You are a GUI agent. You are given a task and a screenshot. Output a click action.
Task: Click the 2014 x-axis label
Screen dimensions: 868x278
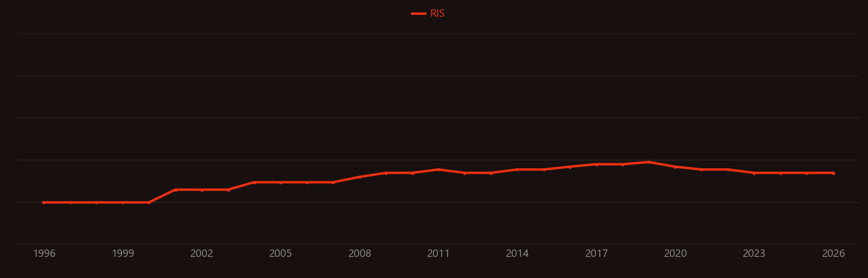517,254
